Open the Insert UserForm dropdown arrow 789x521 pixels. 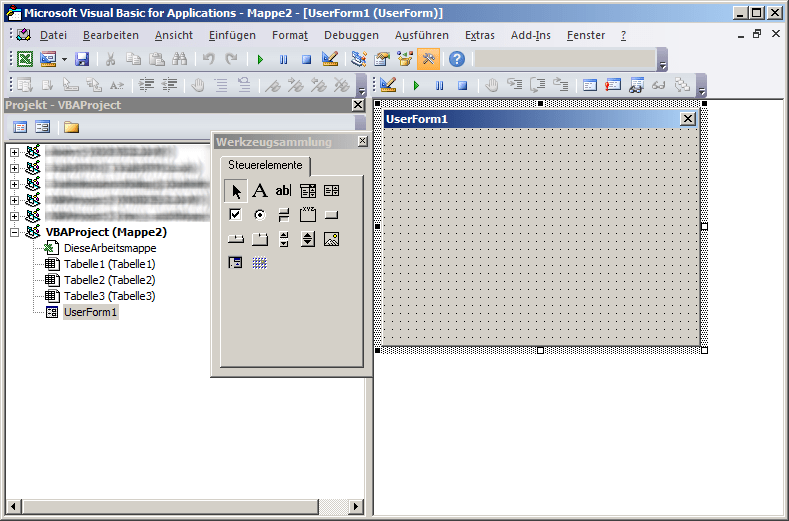click(x=64, y=59)
